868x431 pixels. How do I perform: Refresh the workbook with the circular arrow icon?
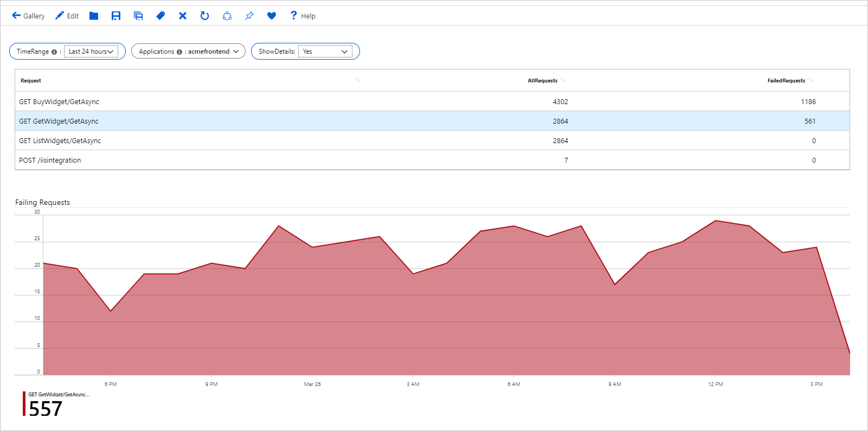[204, 16]
